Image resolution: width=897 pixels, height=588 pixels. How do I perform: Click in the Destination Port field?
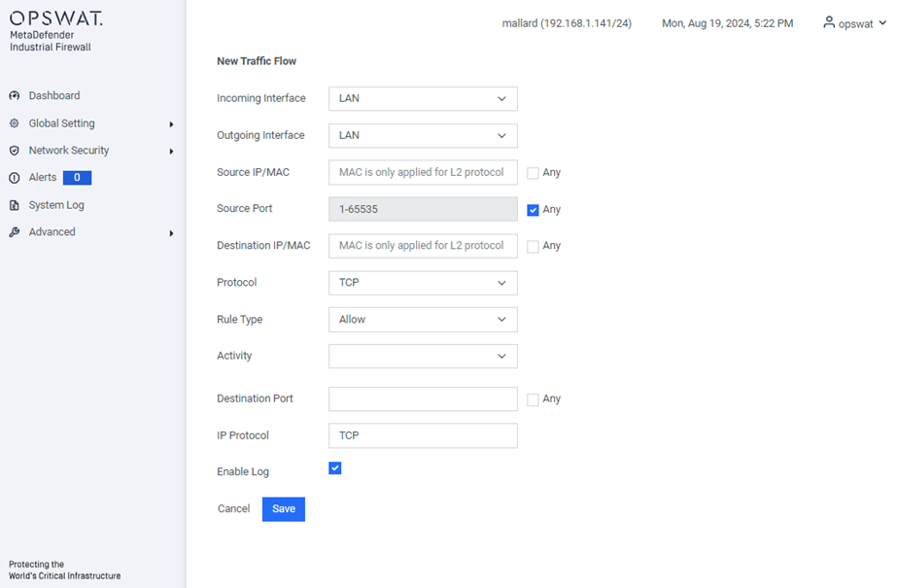tap(423, 399)
